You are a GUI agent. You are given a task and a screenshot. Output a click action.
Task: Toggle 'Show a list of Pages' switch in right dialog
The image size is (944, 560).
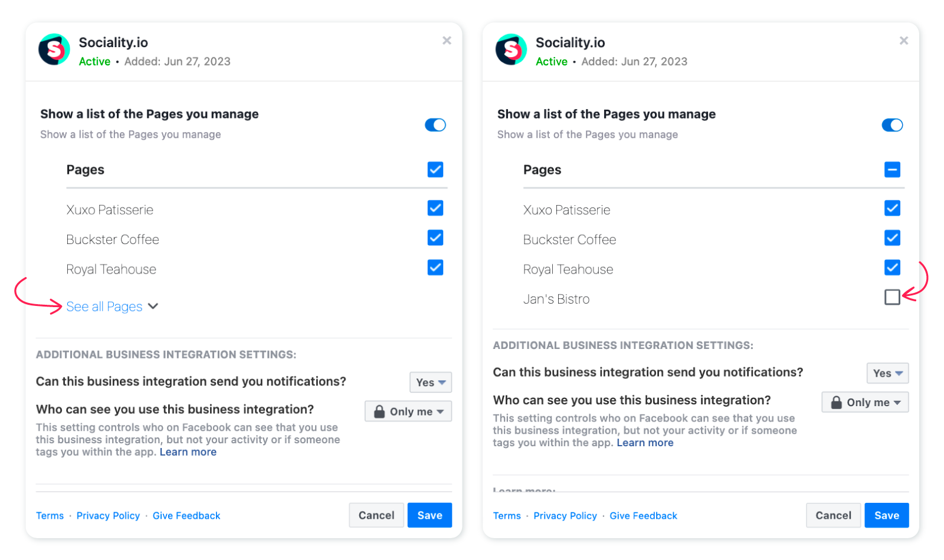coord(892,125)
